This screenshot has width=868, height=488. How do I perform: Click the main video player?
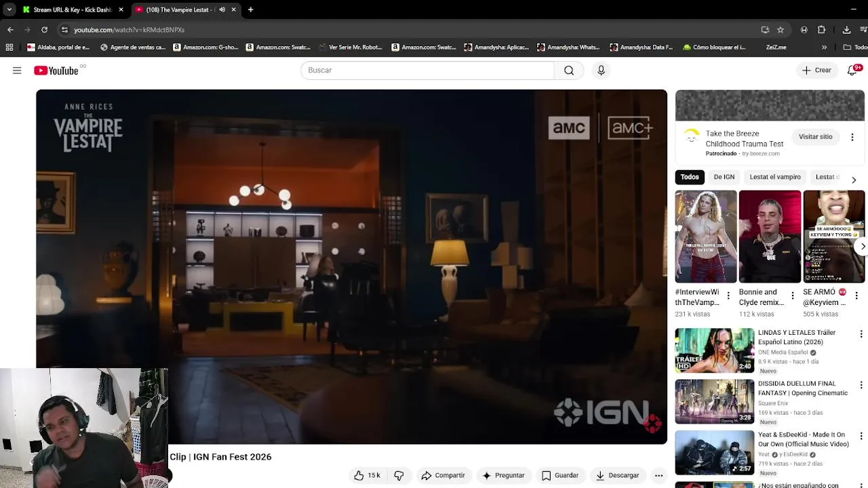pyautogui.click(x=351, y=266)
